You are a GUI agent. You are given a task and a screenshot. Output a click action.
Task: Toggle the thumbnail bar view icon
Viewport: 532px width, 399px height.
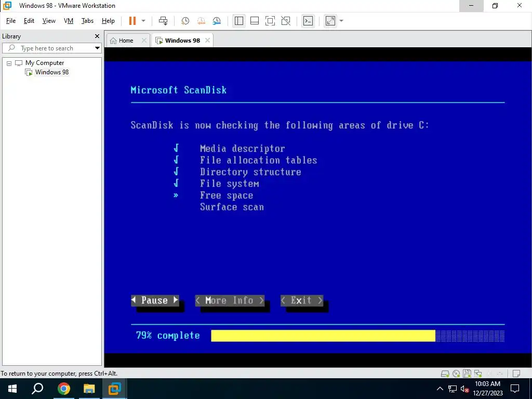point(255,21)
